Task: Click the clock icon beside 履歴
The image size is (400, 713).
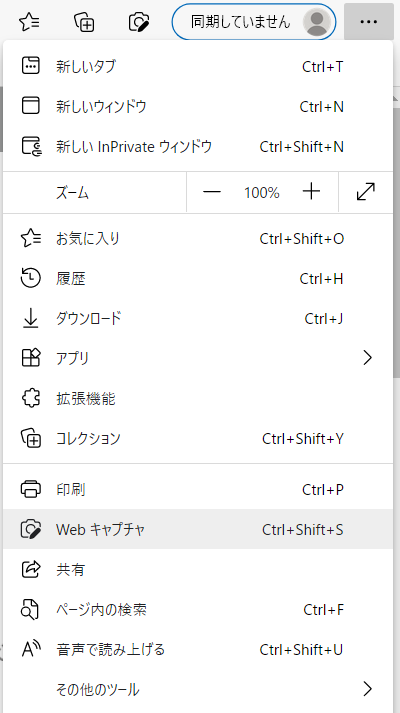Action: click(31, 278)
